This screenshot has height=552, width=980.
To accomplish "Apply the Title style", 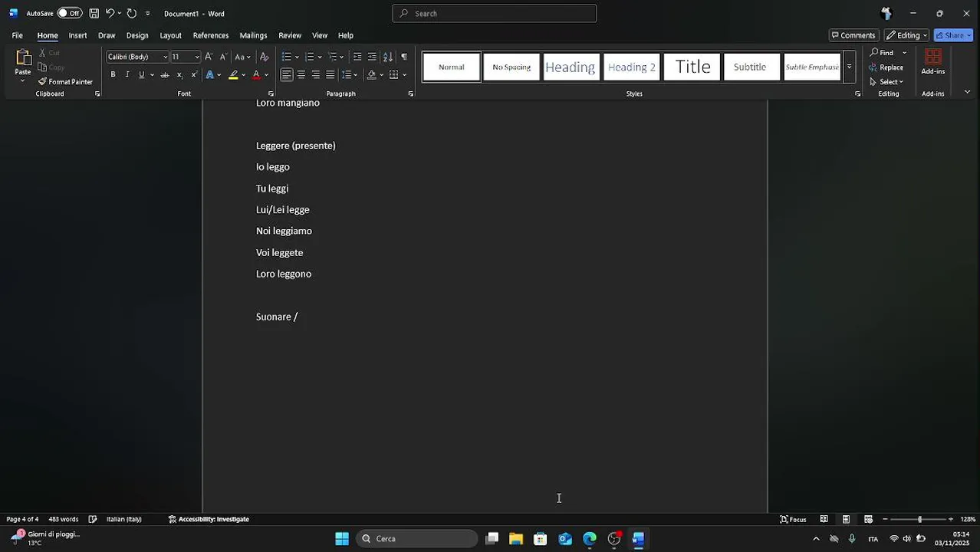I will (x=692, y=67).
